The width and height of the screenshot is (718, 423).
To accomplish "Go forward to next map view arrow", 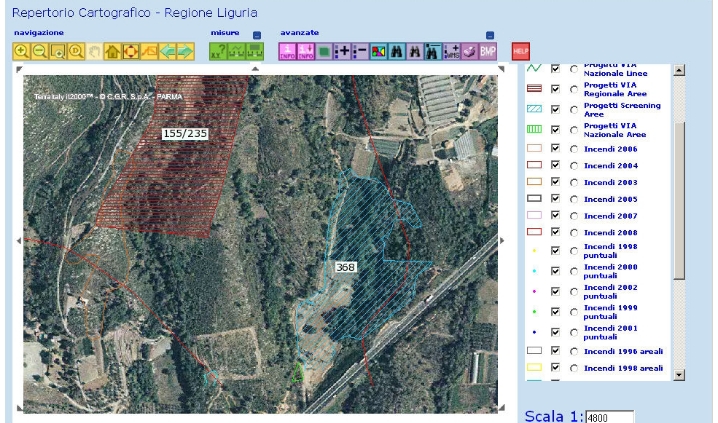I will pos(185,51).
